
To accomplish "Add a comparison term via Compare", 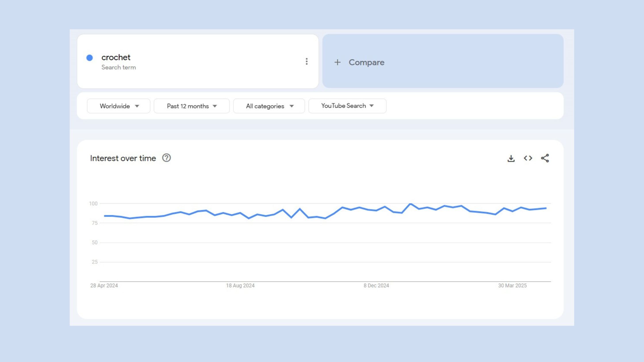I will pos(443,61).
